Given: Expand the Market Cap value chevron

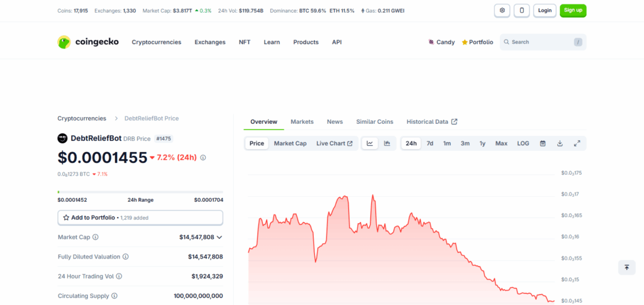Looking at the screenshot, I should 219,237.
